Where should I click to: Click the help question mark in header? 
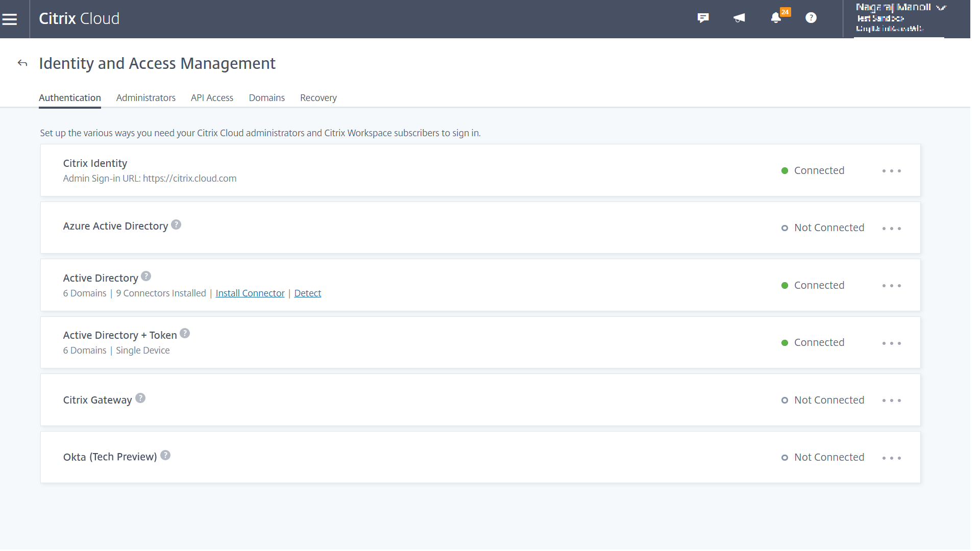pyautogui.click(x=811, y=18)
